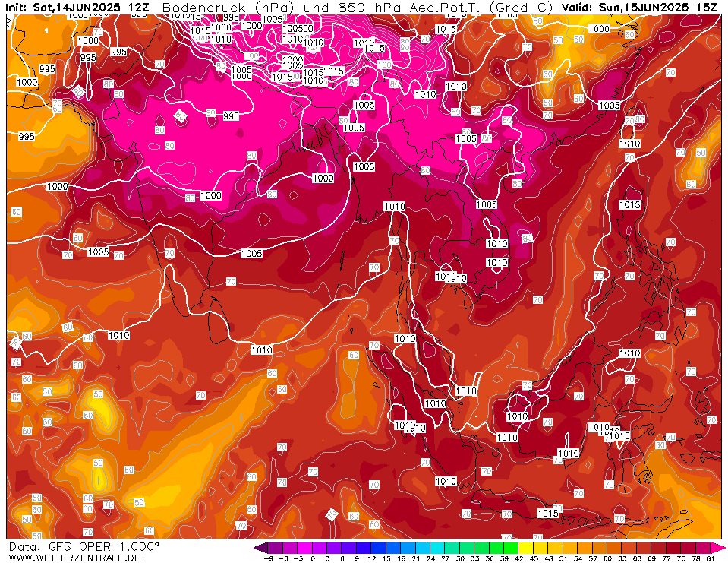Click the 'Data: GFS OPER 1.000°' footer text

pos(84,547)
